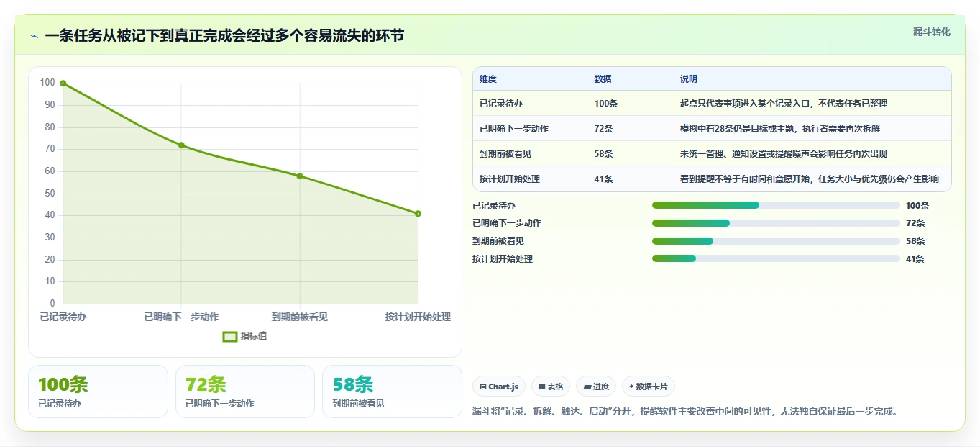Screen dimensions: 980x447
Task: Click the 72条 table data cell
Action: coord(604,129)
